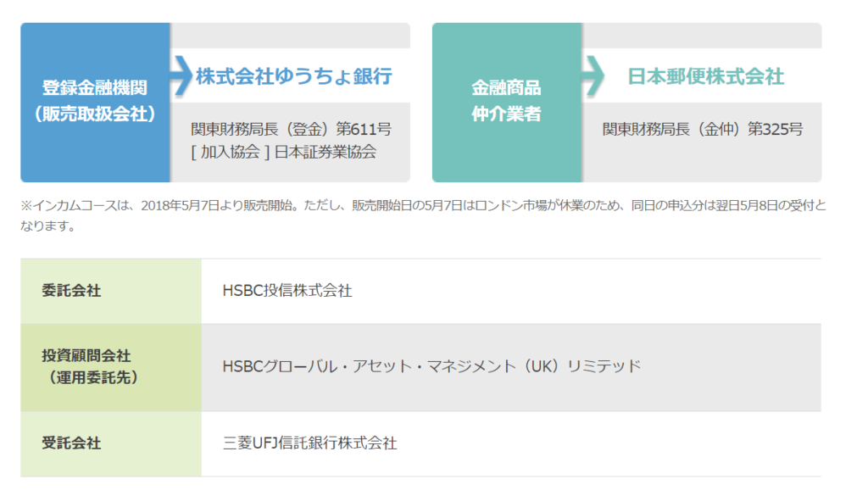Select the 投資顧問会社（運用委託先） row label
Screen dimensions: 868x496
point(111,368)
